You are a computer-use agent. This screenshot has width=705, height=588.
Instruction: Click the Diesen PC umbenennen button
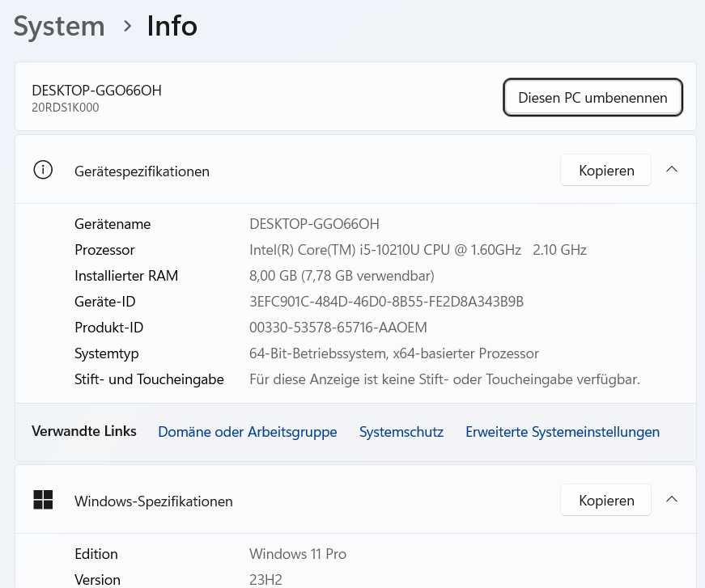592,98
